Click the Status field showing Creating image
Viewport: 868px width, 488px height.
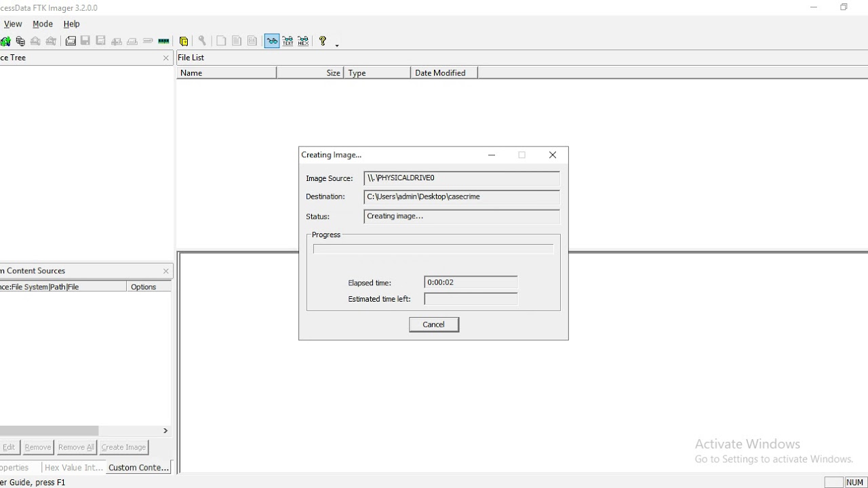(x=462, y=216)
